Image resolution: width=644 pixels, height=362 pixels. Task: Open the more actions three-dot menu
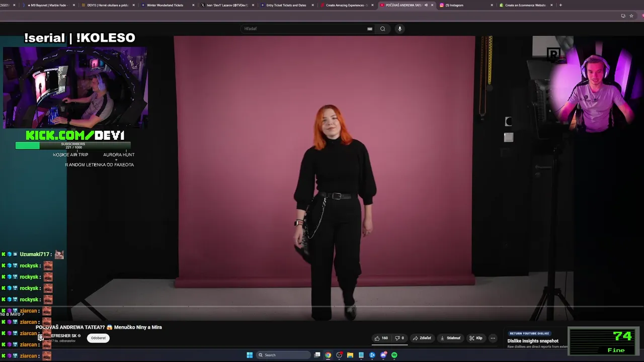(x=493, y=338)
